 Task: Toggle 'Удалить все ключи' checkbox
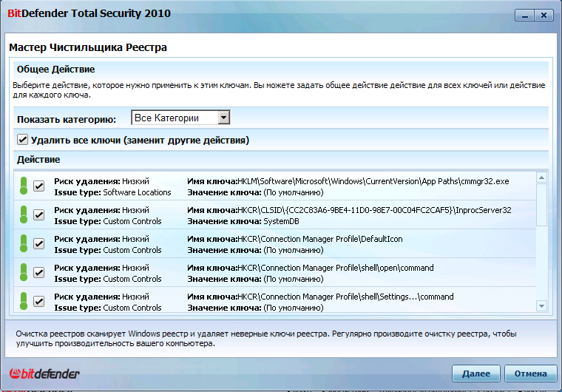coord(22,140)
